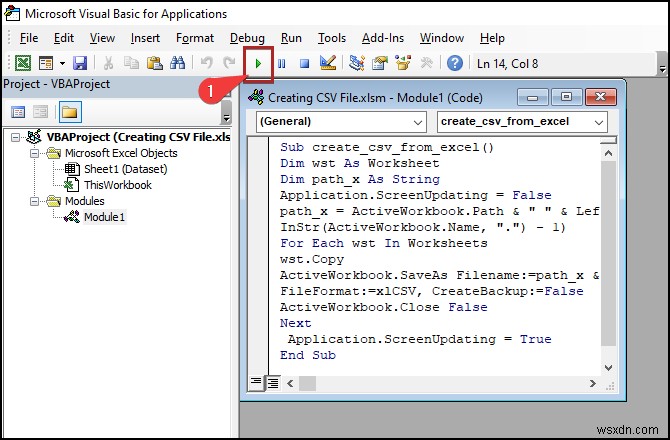Screen dimensions: 670x440
Task: Open the Tools menu
Action: tap(332, 38)
